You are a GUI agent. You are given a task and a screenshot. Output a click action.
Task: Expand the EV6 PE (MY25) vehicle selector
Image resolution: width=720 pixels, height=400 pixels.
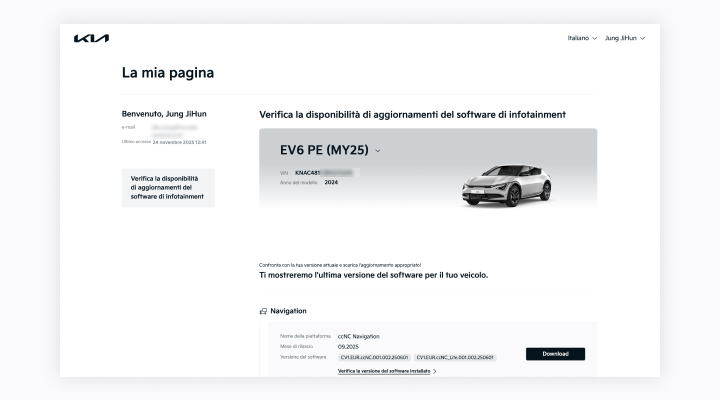pyautogui.click(x=378, y=151)
